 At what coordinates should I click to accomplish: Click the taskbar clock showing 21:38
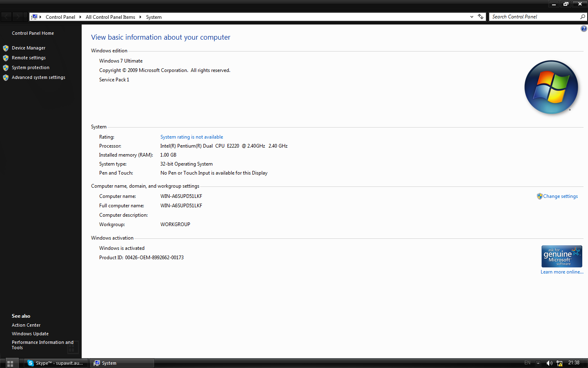pos(574,363)
